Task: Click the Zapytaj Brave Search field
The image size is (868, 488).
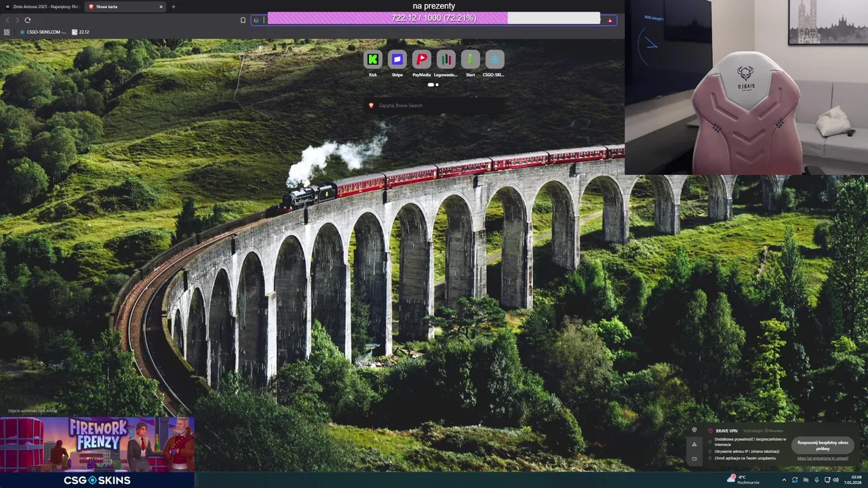Action: pyautogui.click(x=434, y=106)
